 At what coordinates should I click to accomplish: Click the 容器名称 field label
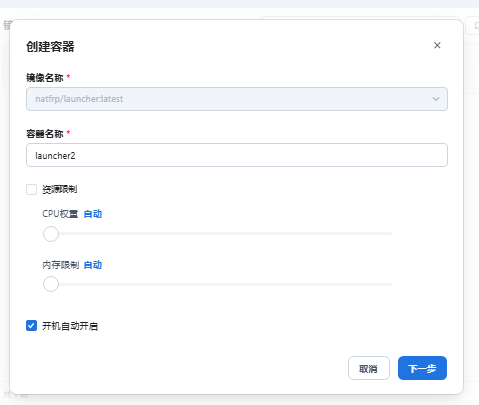point(45,134)
